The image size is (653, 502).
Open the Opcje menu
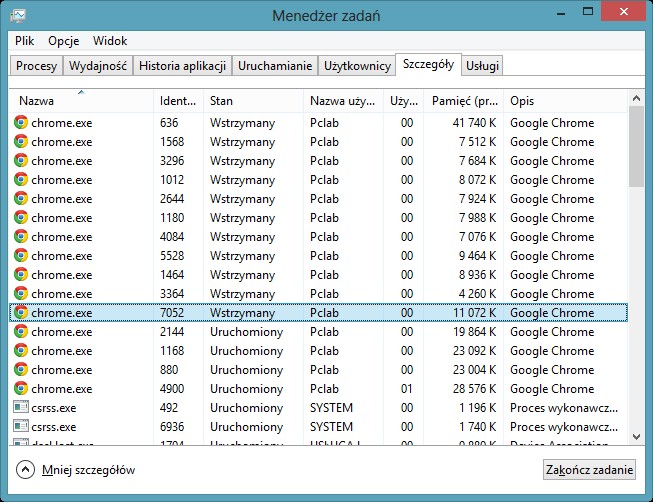coord(63,41)
